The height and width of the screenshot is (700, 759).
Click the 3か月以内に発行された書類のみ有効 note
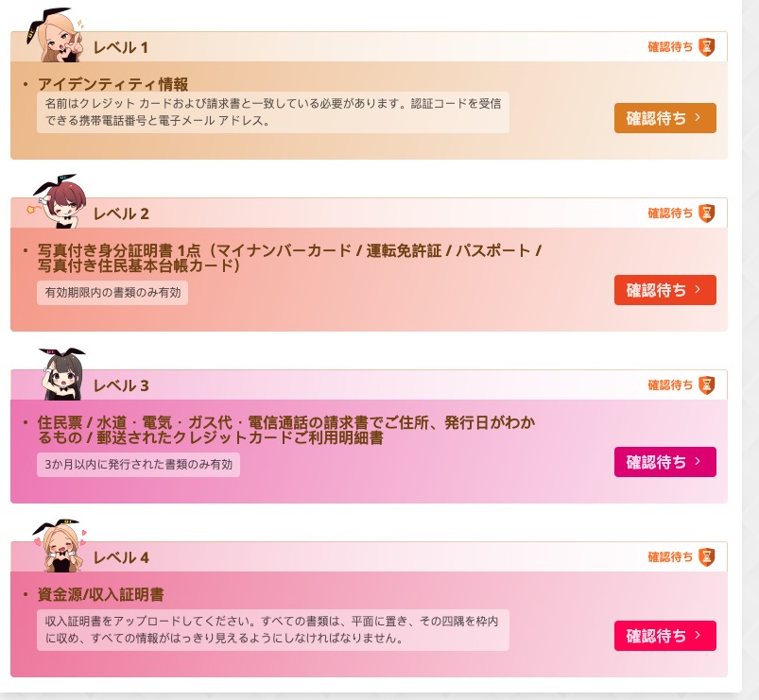pos(138,465)
